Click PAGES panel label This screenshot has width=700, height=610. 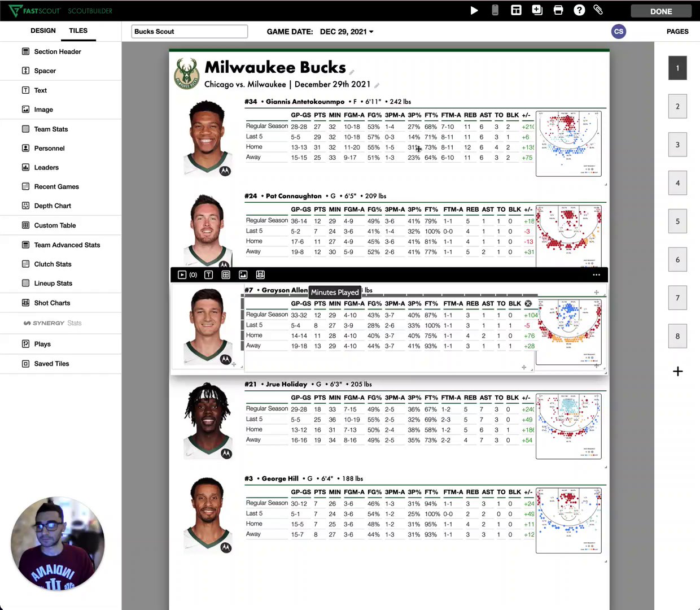[x=677, y=32]
